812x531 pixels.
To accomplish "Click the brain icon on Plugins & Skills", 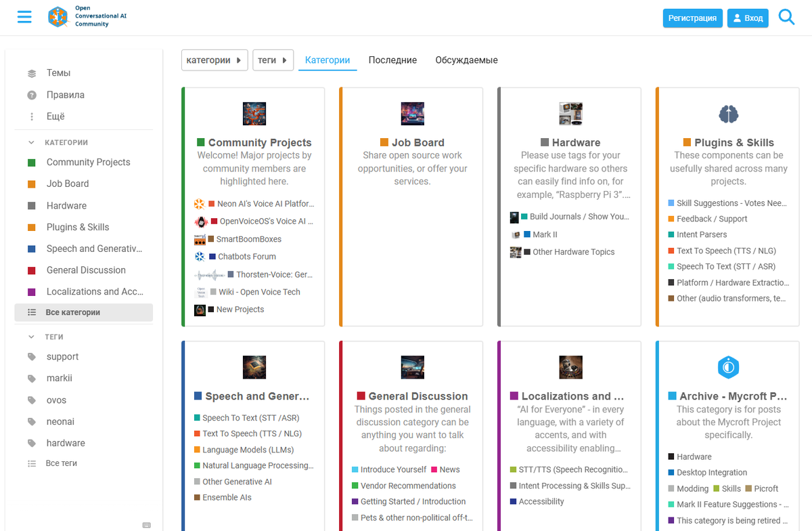I will [728, 114].
